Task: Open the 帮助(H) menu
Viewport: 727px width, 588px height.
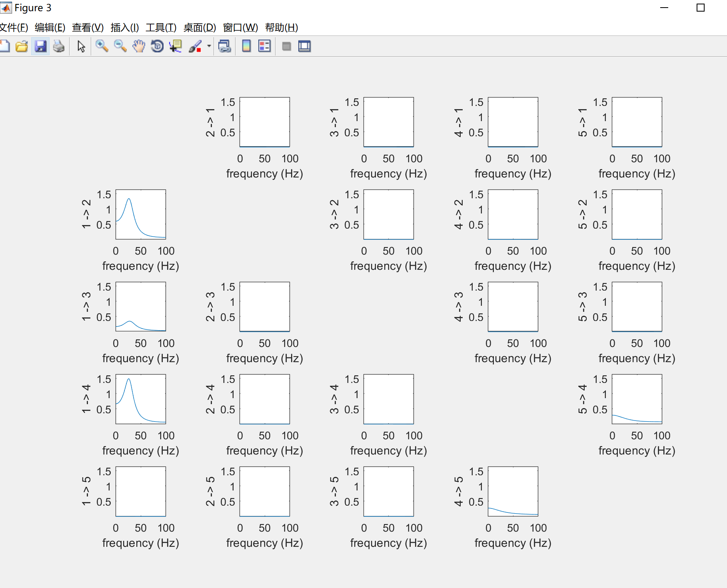Action: coord(281,28)
